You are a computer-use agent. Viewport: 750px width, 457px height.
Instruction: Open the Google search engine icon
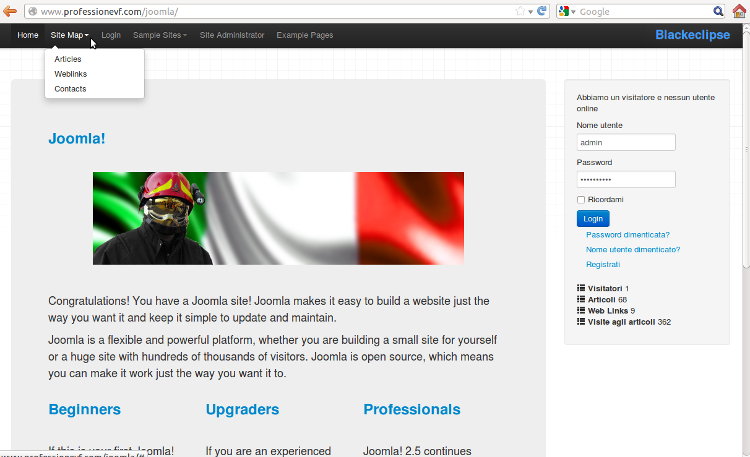pyautogui.click(x=564, y=11)
